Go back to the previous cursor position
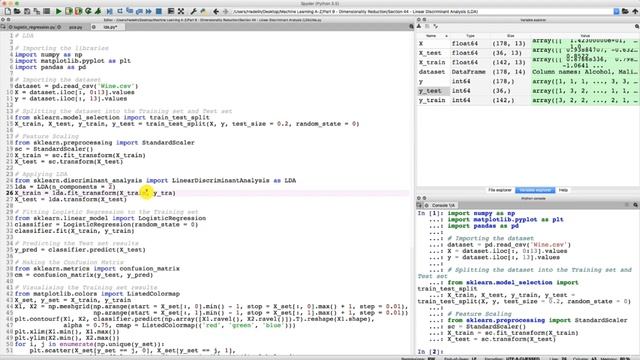 [x=216, y=11]
